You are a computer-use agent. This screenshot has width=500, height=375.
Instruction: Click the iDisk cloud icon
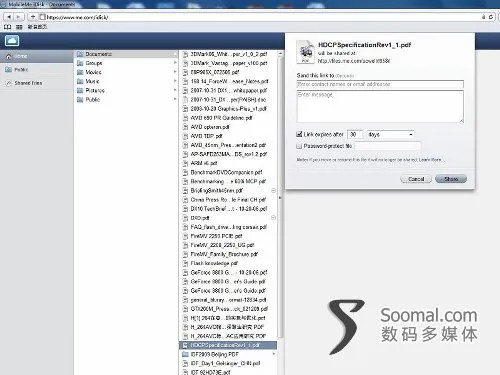point(12,41)
